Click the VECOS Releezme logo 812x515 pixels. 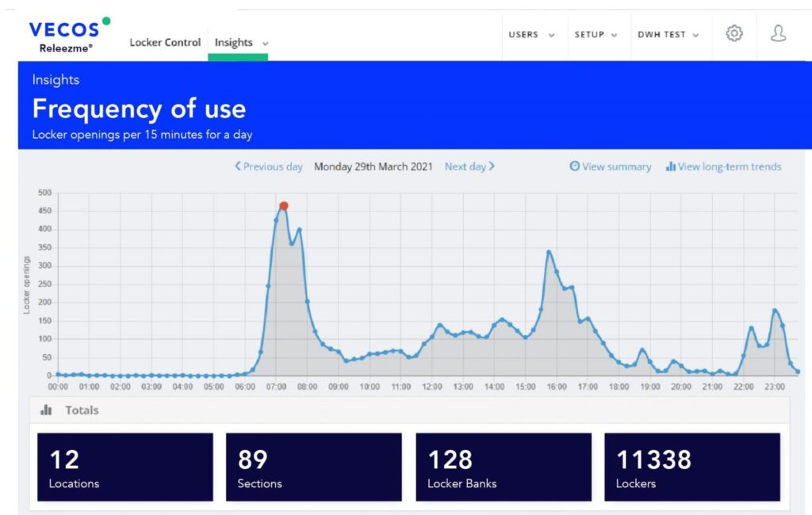(64, 35)
